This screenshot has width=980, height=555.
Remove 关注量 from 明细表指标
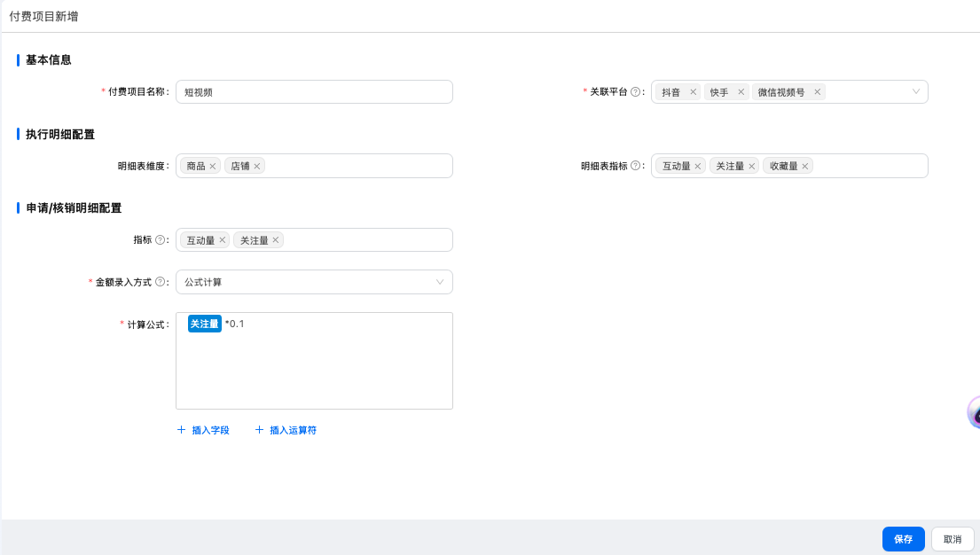click(752, 167)
